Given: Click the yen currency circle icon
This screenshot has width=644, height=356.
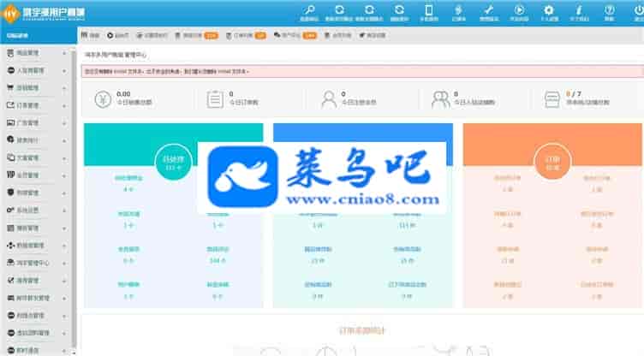Looking at the screenshot, I should pos(103,99).
